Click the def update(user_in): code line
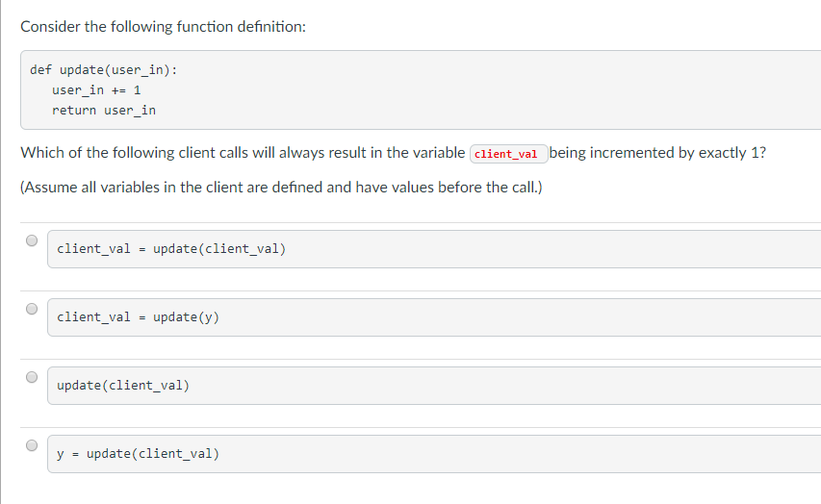 pos(103,70)
